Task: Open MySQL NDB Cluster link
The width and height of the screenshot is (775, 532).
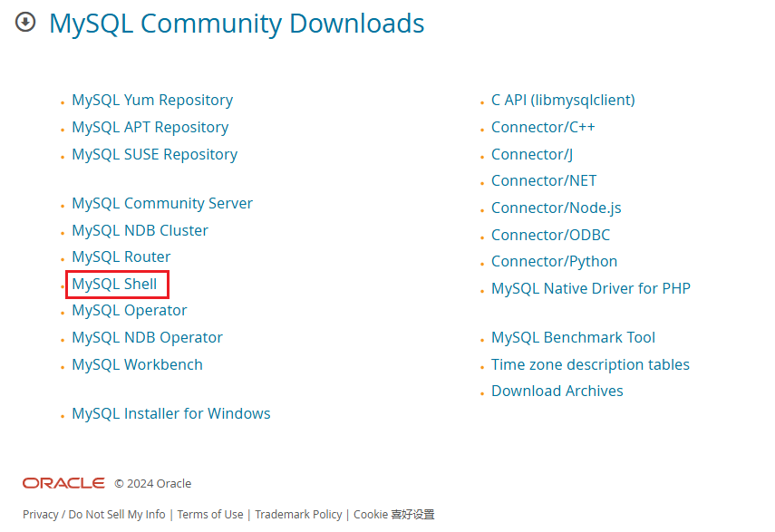Action: pyautogui.click(x=140, y=231)
